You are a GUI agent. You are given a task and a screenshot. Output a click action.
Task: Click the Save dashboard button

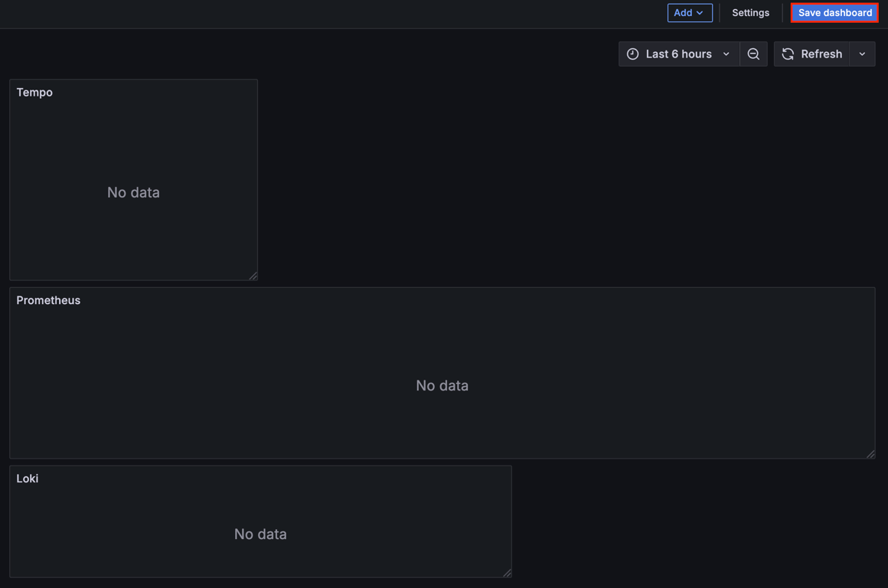pyautogui.click(x=834, y=12)
